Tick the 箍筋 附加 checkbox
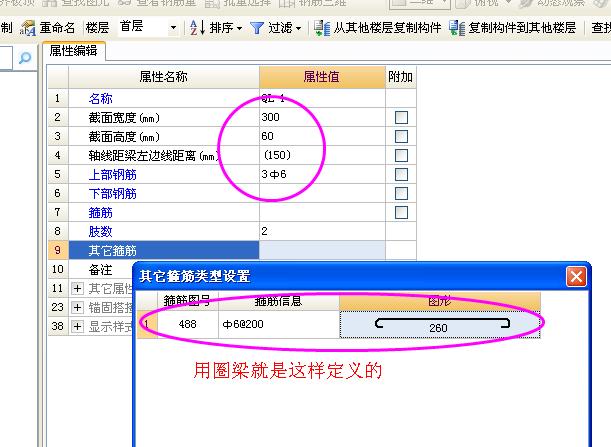 (x=401, y=212)
